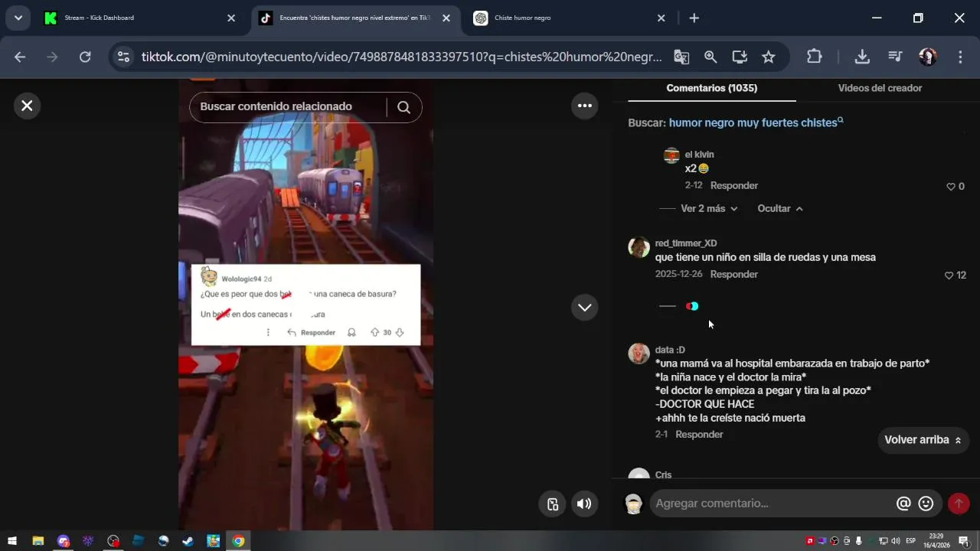Open Steam from taskbar
Image resolution: width=980 pixels, height=551 pixels.
point(188,541)
